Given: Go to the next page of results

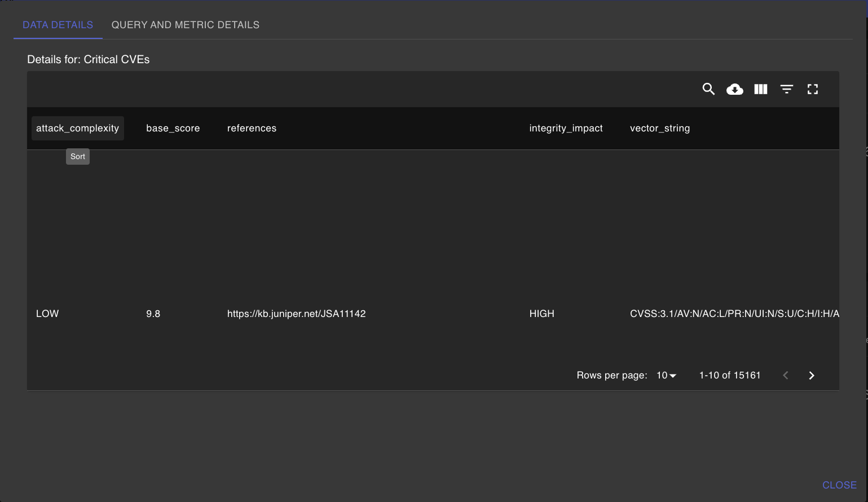Looking at the screenshot, I should click(x=811, y=376).
